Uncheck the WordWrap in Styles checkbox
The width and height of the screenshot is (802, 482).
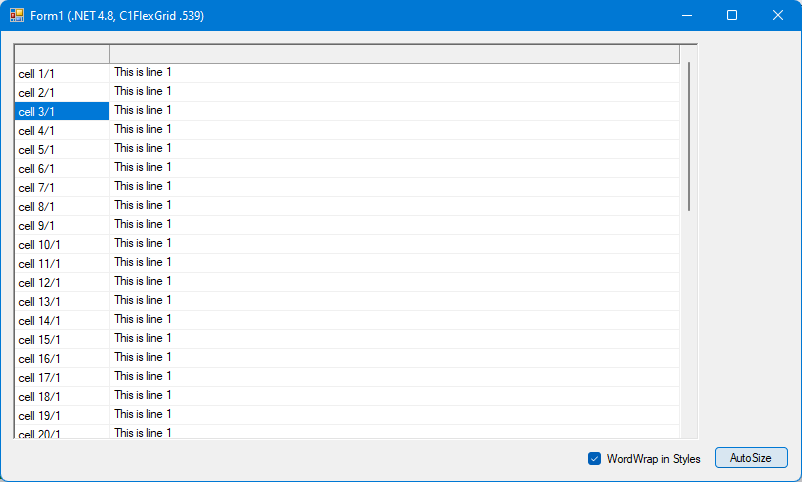pyautogui.click(x=594, y=458)
